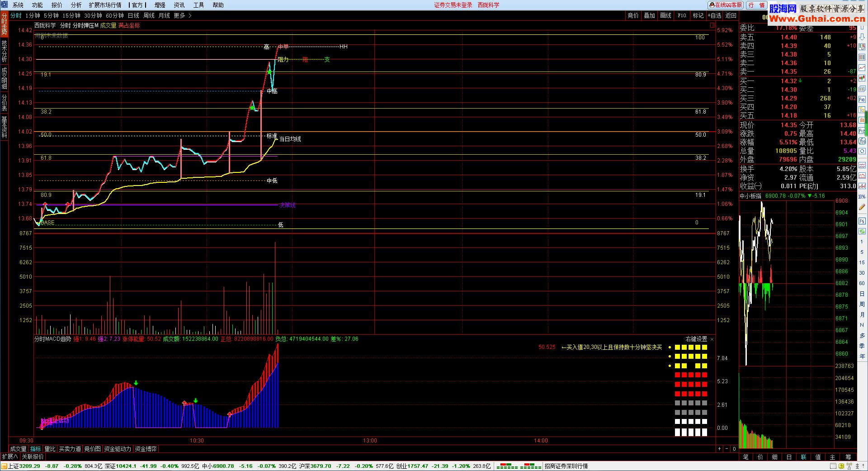Open the 细 tab under mini chart

[774, 457]
